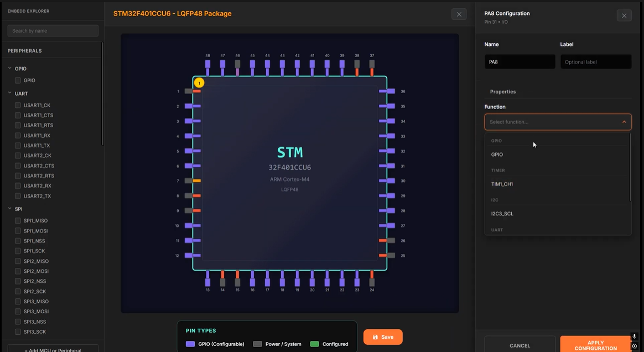
Task: Select pin 15 on the chip's bottom edge
Action: coord(237,278)
